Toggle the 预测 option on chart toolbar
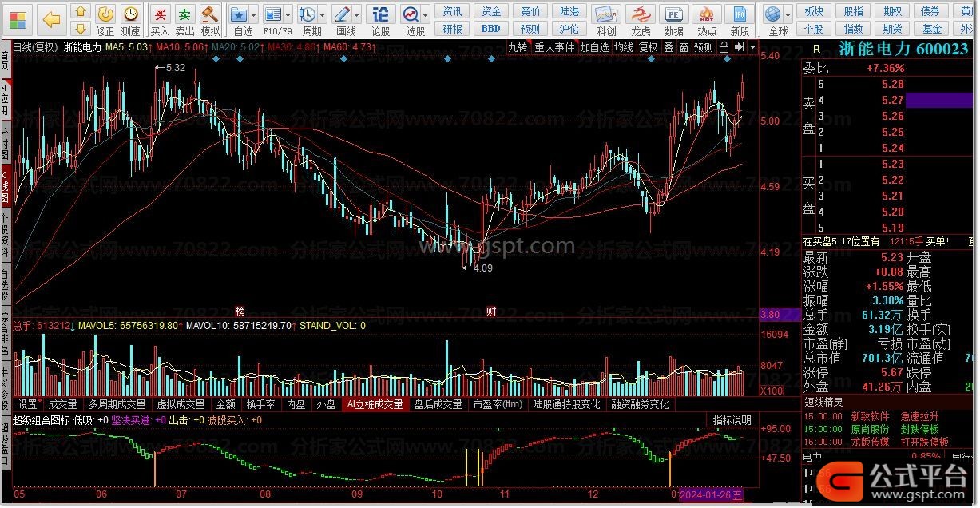 tap(704, 47)
